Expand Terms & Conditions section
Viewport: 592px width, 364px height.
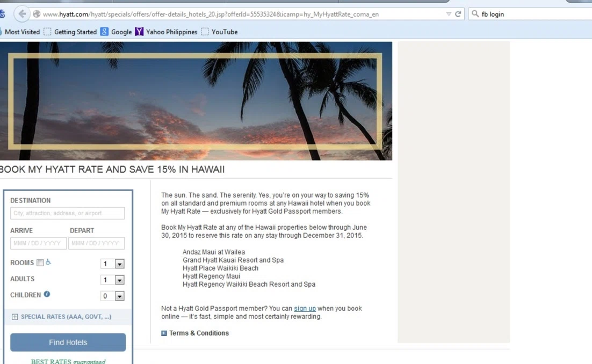click(195, 333)
